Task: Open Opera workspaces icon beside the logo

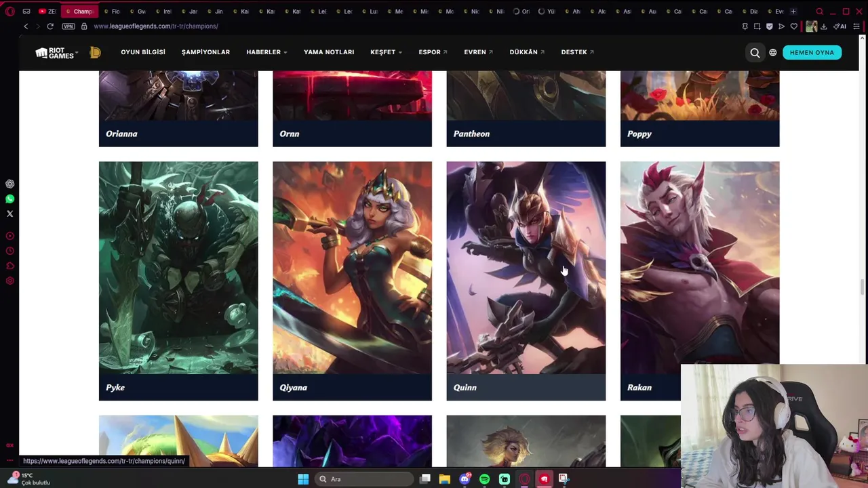Action: [x=26, y=12]
